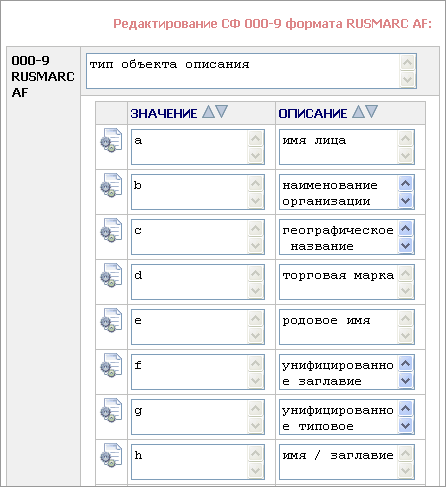
Task: Edit the 'имя / заглавие' description field
Action: coord(347,462)
